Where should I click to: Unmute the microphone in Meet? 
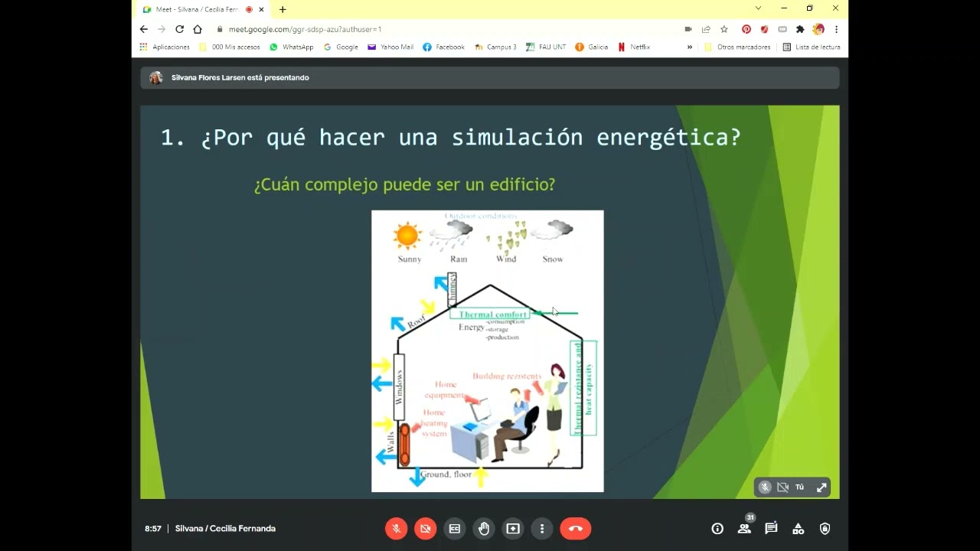click(x=396, y=529)
